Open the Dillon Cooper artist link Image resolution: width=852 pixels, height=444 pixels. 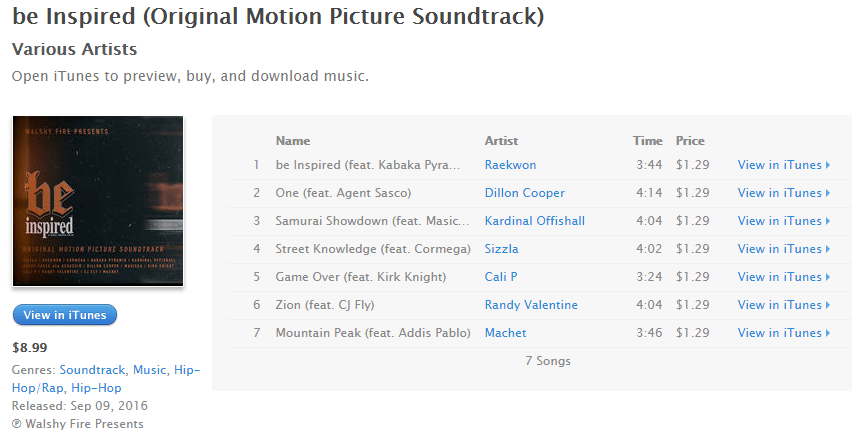524,193
